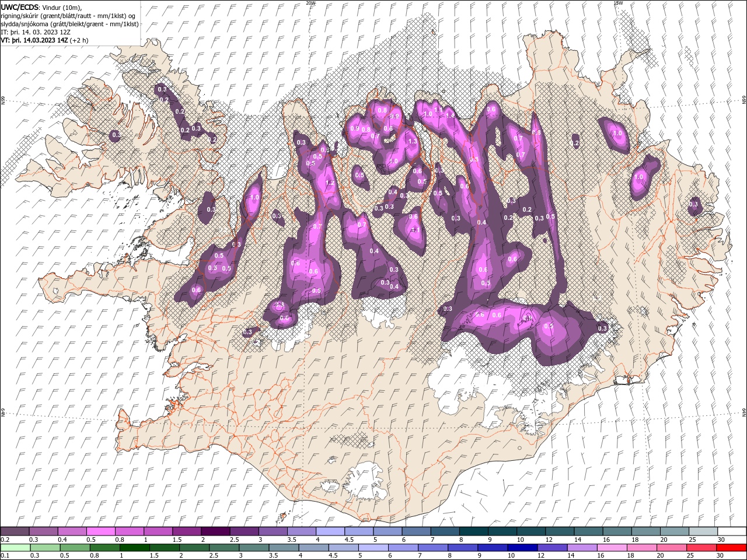Pick the upper legend swatch starting at 1.5
747x560 pixels.
tap(187, 531)
